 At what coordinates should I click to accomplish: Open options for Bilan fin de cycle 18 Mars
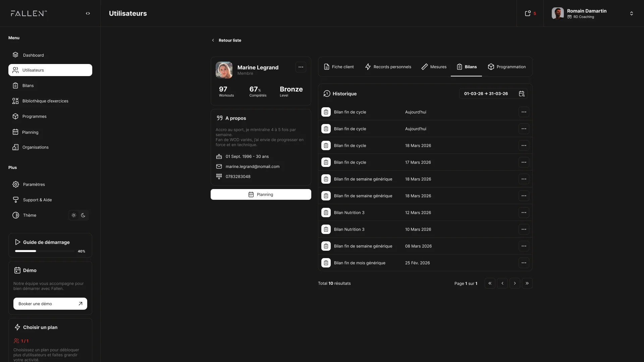pyautogui.click(x=524, y=145)
